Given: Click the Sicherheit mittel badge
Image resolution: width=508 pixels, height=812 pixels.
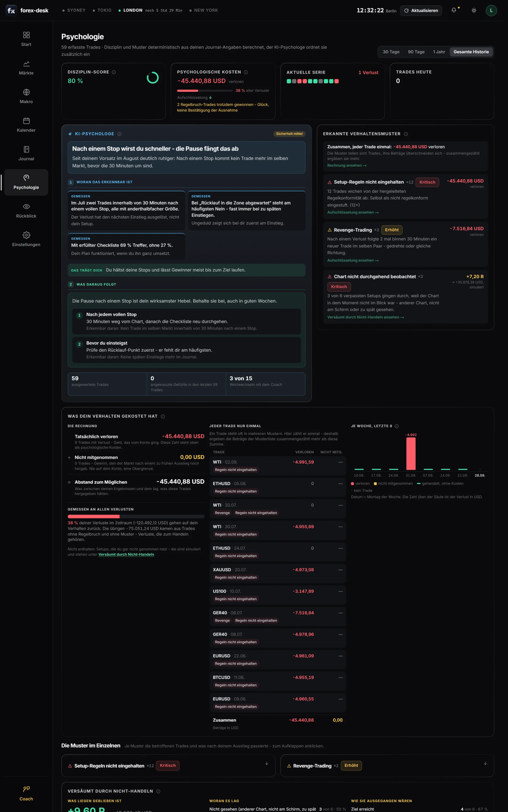Looking at the screenshot, I should (289, 134).
